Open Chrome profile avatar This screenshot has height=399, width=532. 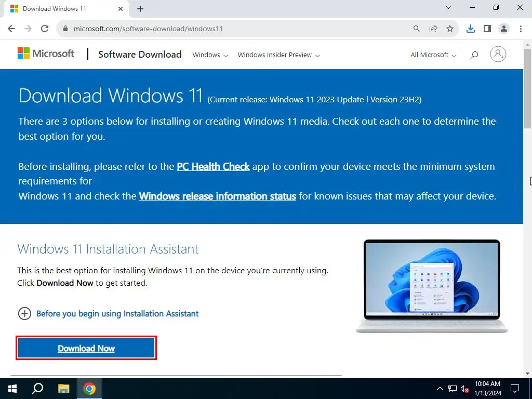click(x=504, y=29)
